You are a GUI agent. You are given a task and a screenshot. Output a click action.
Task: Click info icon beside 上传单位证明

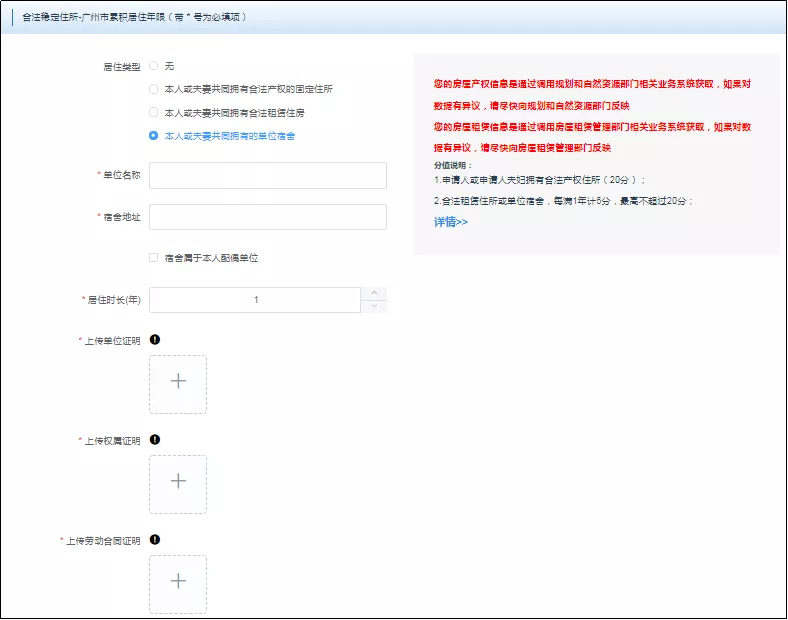pyautogui.click(x=155, y=340)
